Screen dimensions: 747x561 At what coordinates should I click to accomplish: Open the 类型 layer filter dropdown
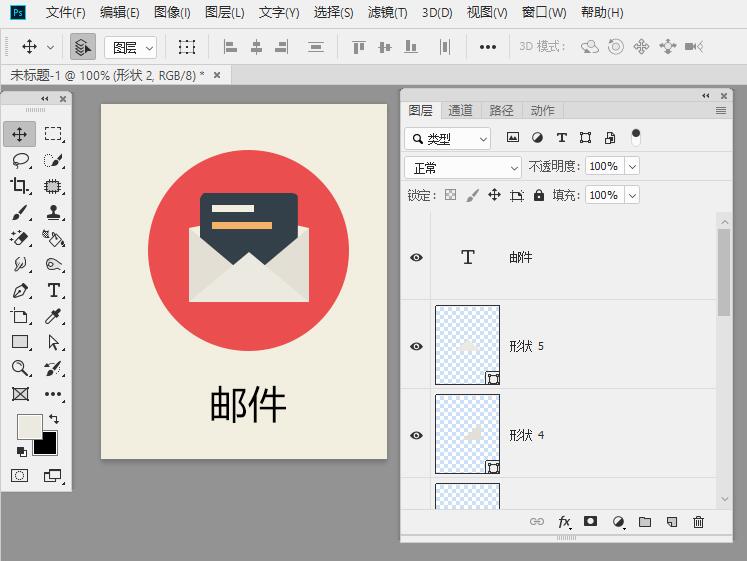[x=448, y=139]
